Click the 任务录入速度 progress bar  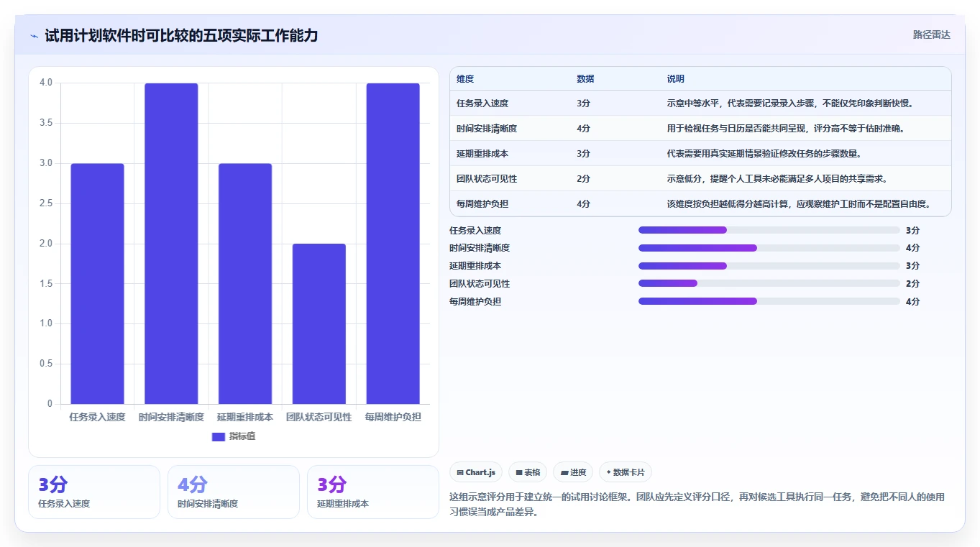[x=769, y=230]
